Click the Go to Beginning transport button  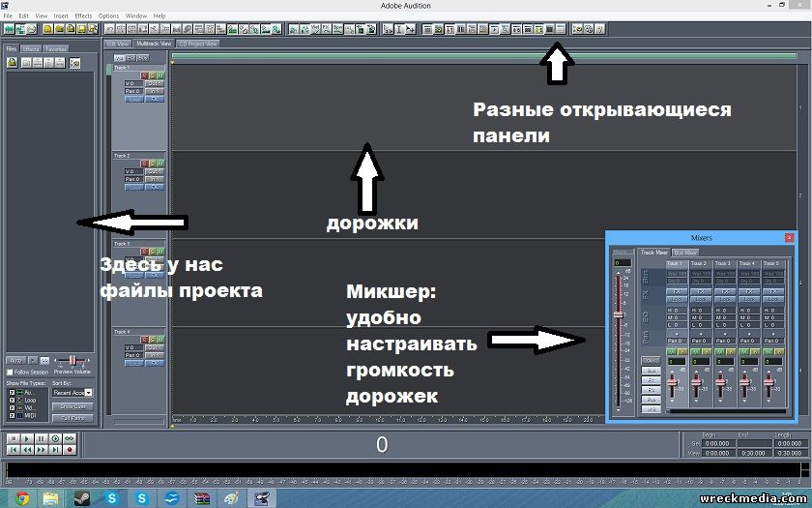coord(14,450)
